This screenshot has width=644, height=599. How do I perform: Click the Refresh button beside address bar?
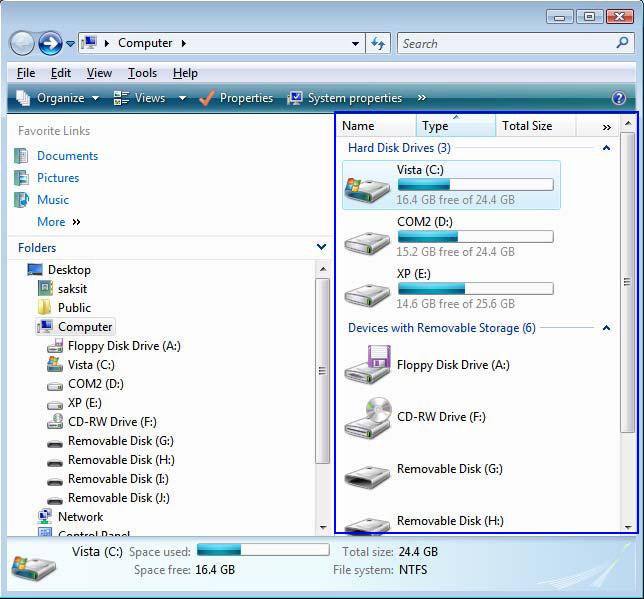pos(378,43)
